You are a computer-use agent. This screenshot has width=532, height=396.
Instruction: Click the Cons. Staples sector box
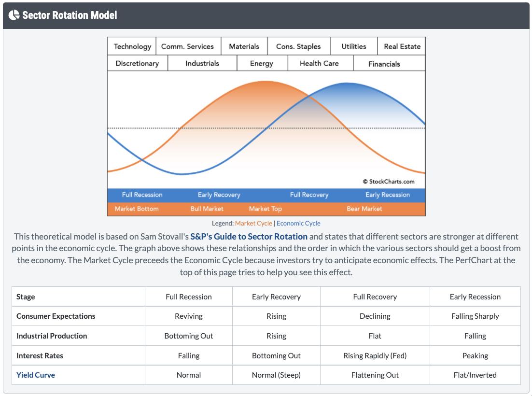[298, 47]
